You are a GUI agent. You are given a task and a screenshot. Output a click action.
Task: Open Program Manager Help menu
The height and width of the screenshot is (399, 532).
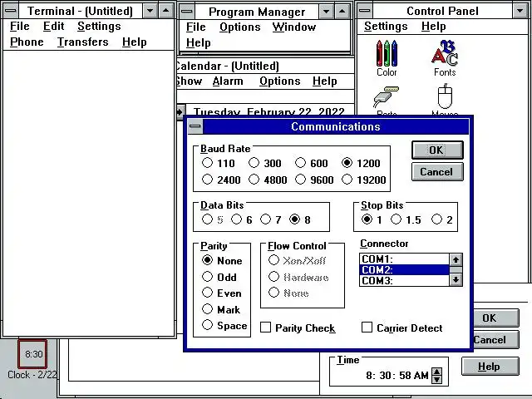click(x=198, y=42)
